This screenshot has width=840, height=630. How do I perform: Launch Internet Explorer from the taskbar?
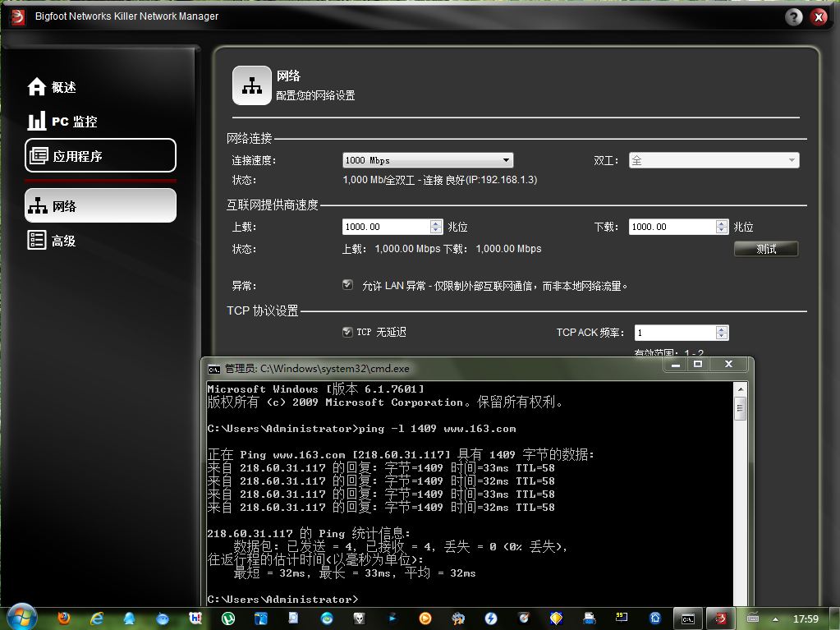97,619
